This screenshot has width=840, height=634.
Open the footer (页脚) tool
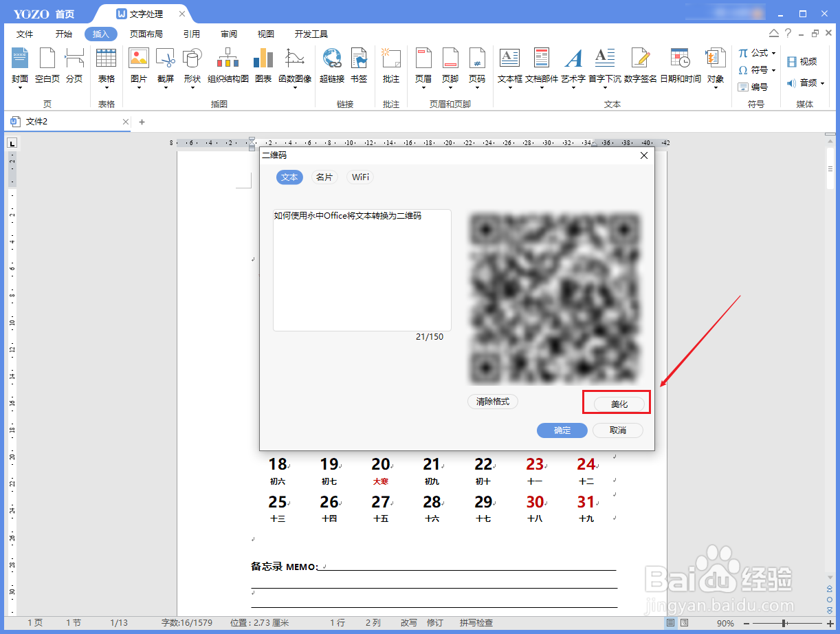(x=450, y=67)
